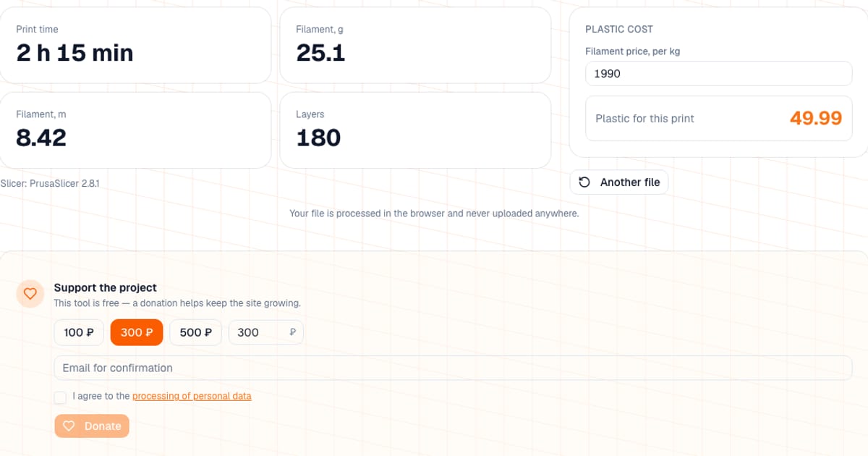Tick the personal data agreement checkbox
The height and width of the screenshot is (456, 868).
click(60, 397)
